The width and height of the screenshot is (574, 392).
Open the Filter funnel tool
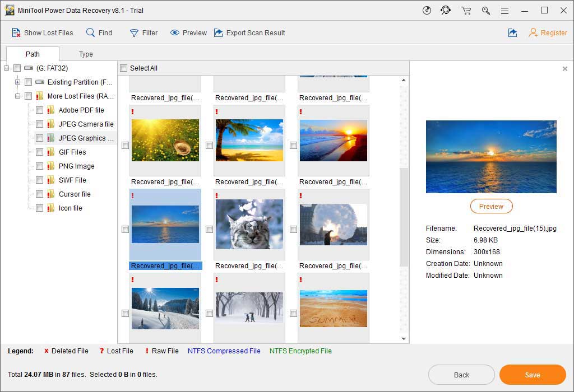134,33
